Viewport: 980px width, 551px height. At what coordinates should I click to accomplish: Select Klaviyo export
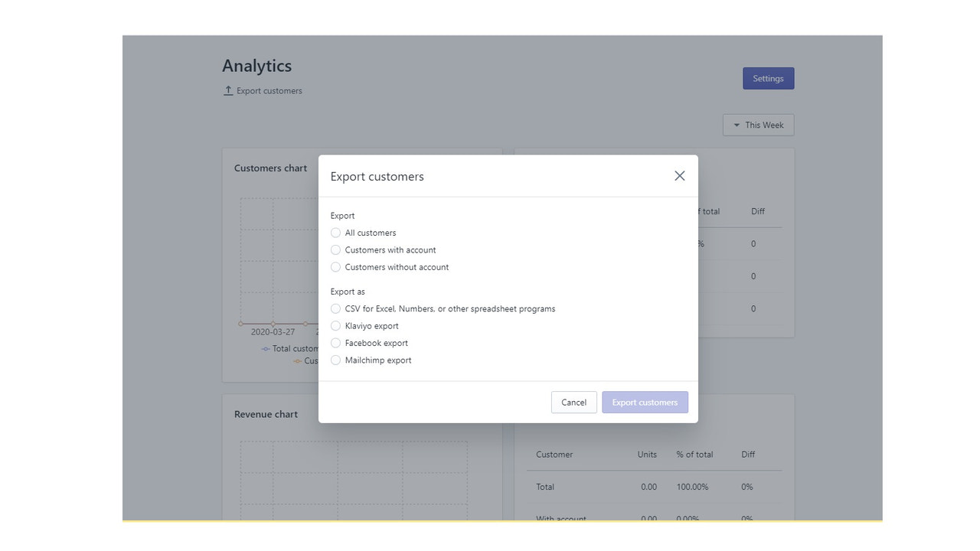coord(335,325)
